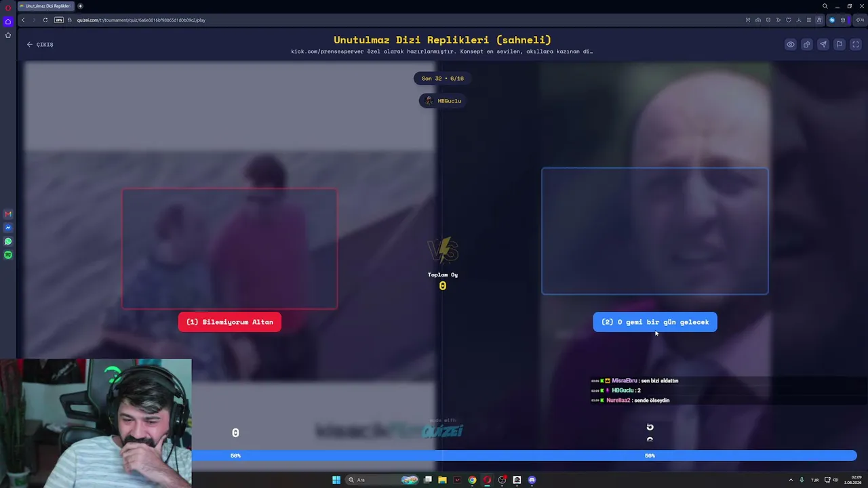The height and width of the screenshot is (488, 868).
Task: Open the browser profile icon
Action: (x=819, y=20)
